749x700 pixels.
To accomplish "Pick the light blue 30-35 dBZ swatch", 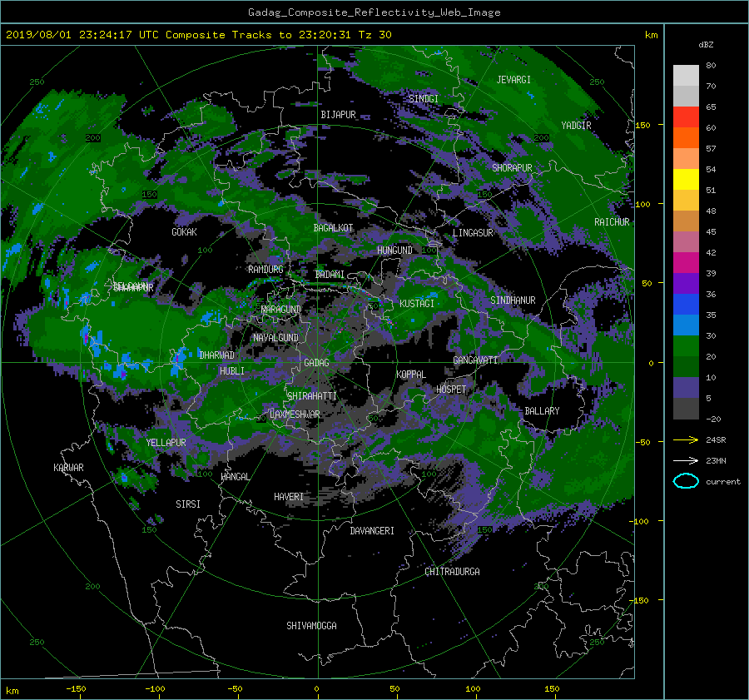I will click(x=686, y=325).
